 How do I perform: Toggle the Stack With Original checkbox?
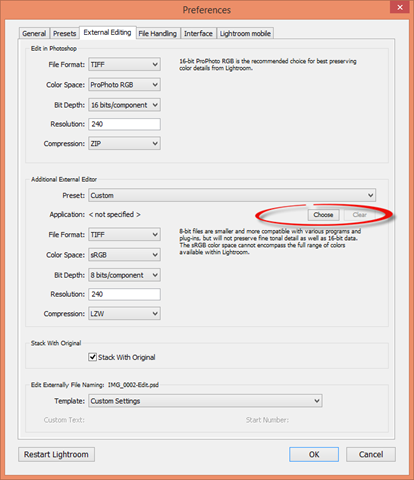click(93, 357)
